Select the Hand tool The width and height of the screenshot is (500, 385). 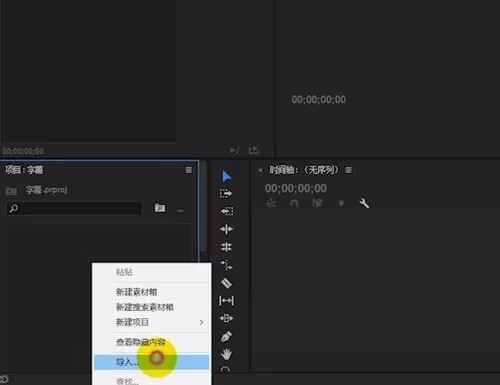(226, 354)
